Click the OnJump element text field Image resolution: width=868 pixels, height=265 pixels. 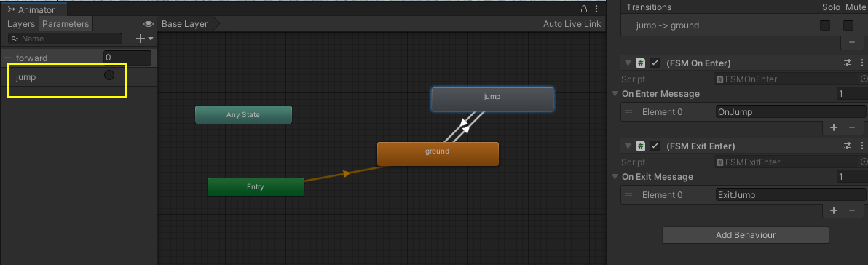791,112
